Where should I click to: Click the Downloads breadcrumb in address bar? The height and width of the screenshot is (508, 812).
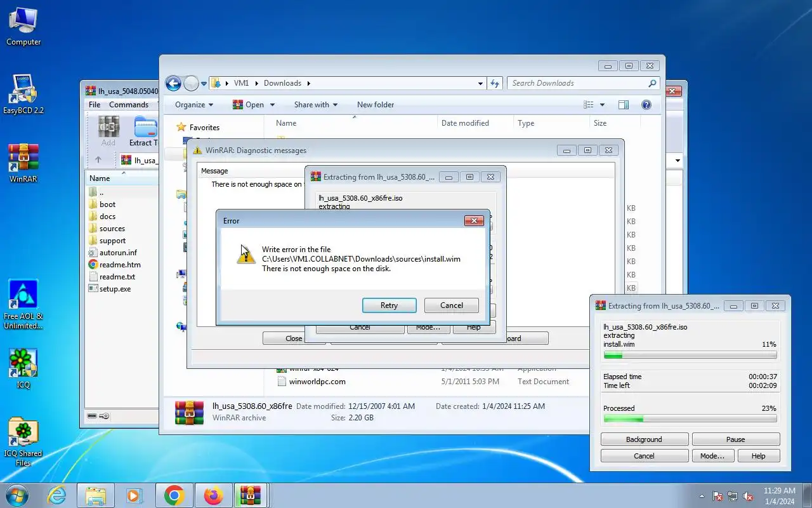pos(282,83)
